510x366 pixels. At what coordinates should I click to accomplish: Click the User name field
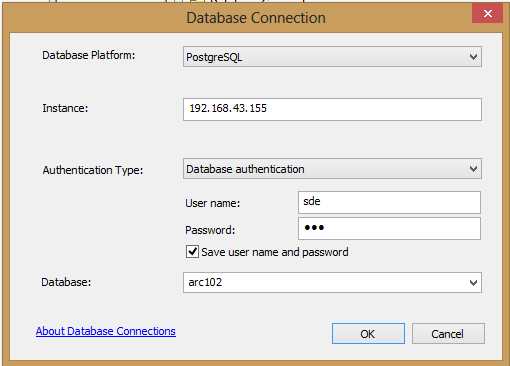click(389, 202)
